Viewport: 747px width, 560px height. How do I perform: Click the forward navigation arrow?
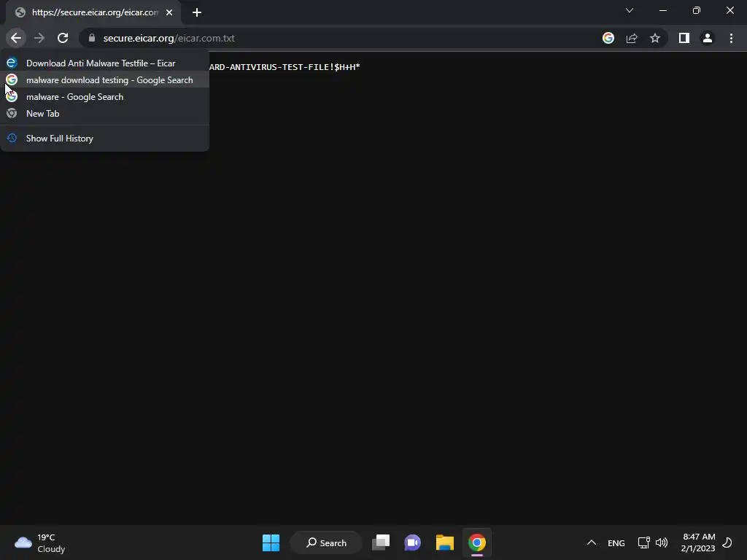pyautogui.click(x=39, y=38)
